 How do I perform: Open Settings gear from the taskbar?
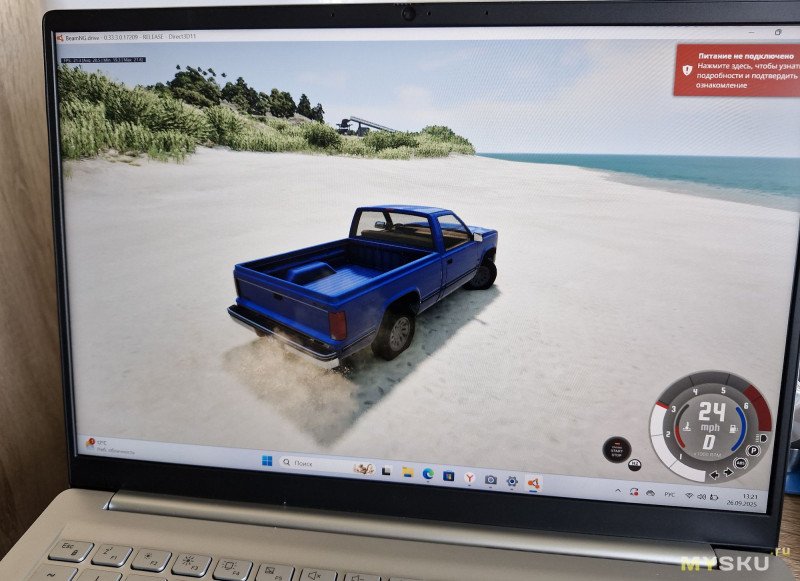[512, 481]
